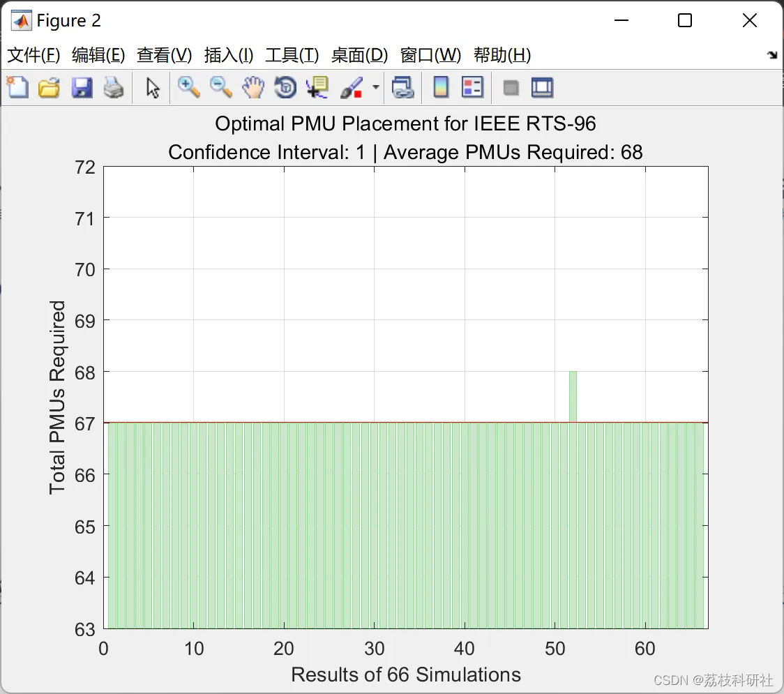784x694 pixels.
Task: Open the 工具(T) menu
Action: point(292,55)
